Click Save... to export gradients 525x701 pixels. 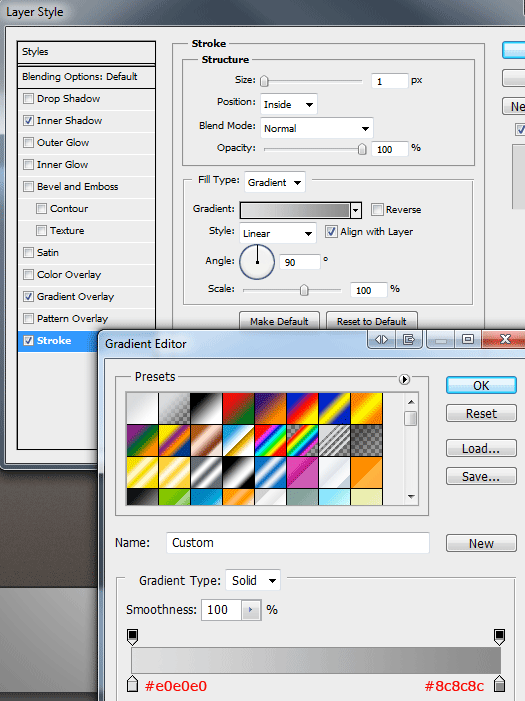pos(481,477)
